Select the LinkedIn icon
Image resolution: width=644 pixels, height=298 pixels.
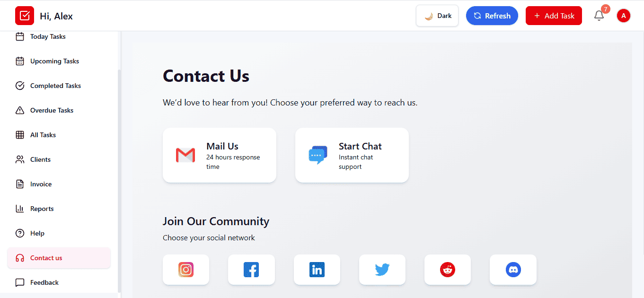click(x=317, y=270)
